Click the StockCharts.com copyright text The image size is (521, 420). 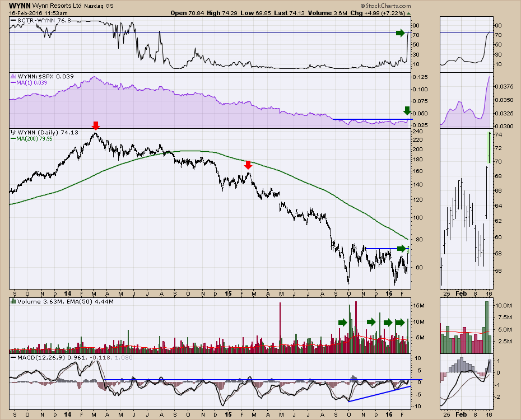[385, 6]
